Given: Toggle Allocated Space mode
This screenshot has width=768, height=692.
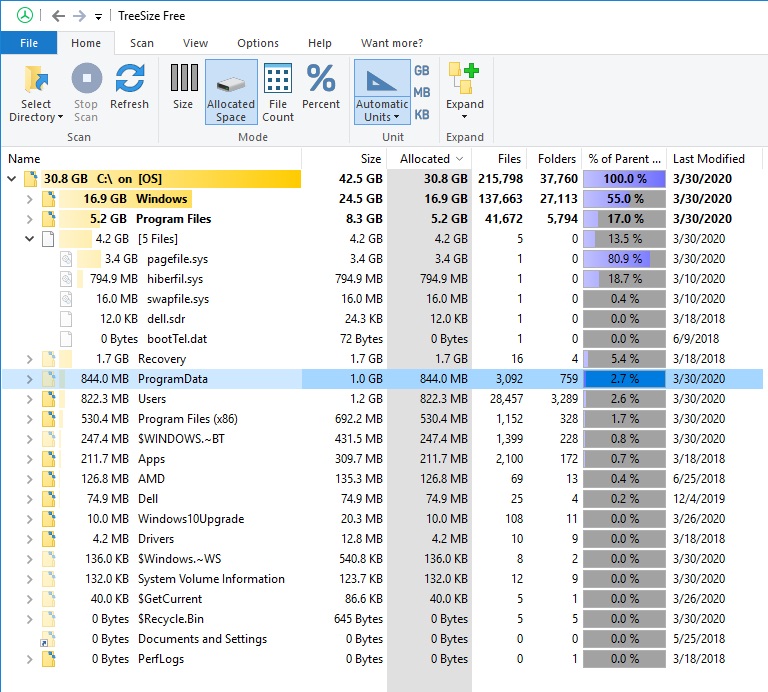Looking at the screenshot, I should 231,93.
